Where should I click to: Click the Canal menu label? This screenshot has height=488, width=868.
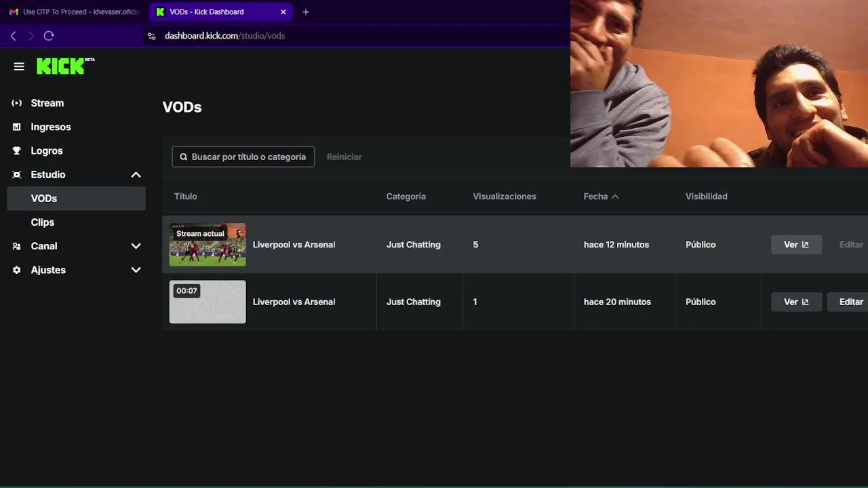tap(44, 246)
